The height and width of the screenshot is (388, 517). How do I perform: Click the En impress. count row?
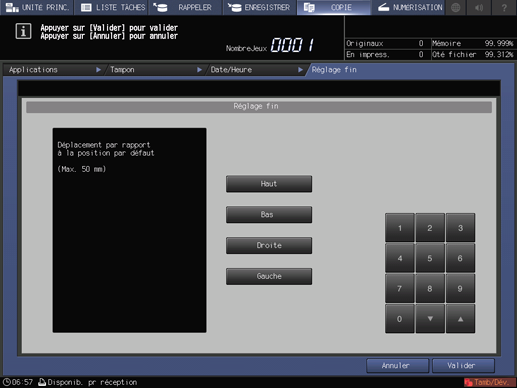click(x=387, y=55)
